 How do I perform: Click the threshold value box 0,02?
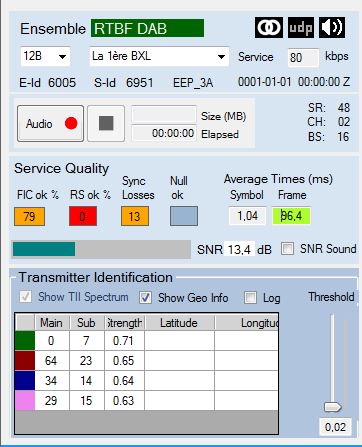pos(335,427)
